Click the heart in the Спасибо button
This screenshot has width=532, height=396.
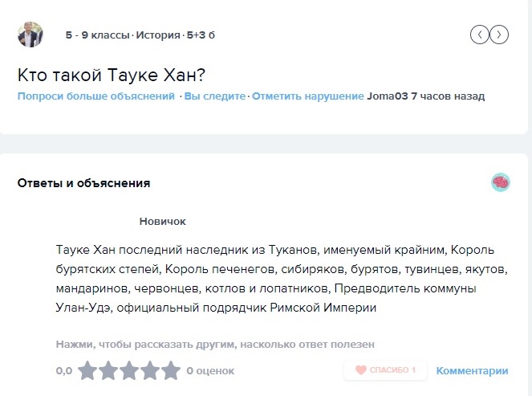click(x=361, y=369)
